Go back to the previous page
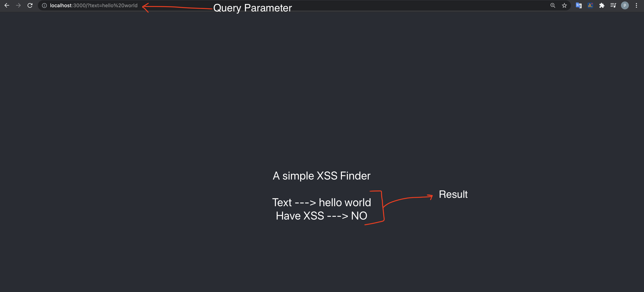Image resolution: width=644 pixels, height=292 pixels. point(7,5)
